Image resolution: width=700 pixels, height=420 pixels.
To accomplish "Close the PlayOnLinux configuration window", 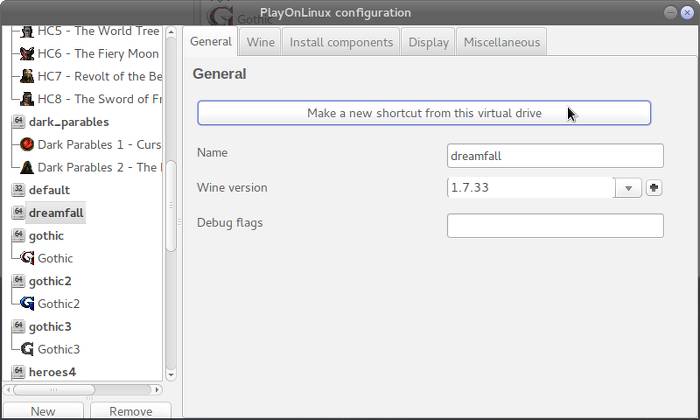I will click(687, 12).
